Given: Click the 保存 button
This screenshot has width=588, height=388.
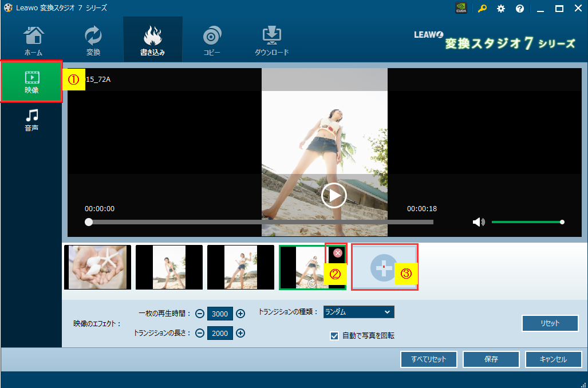Looking at the screenshot, I should [491, 359].
